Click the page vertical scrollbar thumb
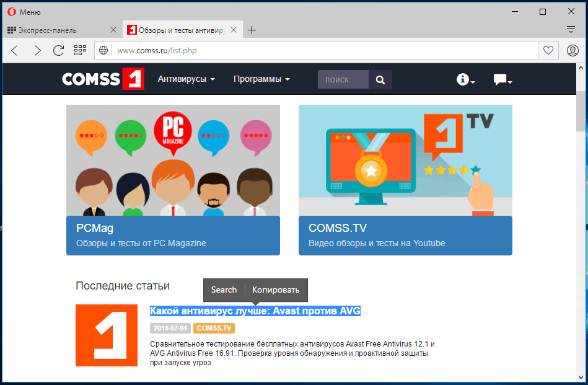This screenshot has height=385, width=588. click(x=581, y=111)
